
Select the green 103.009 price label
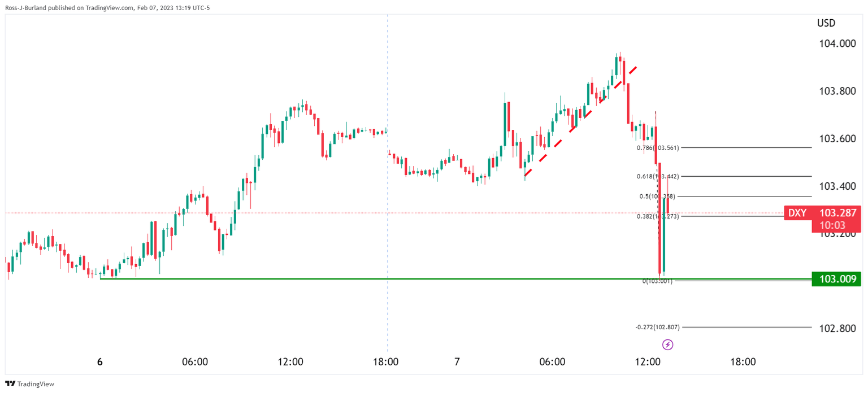836,279
